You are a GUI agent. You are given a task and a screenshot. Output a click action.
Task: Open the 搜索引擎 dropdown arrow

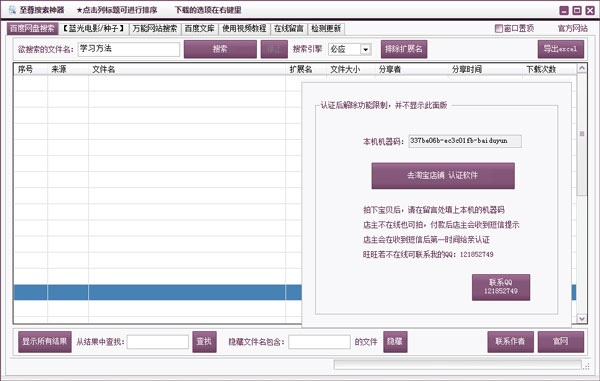click(x=365, y=49)
